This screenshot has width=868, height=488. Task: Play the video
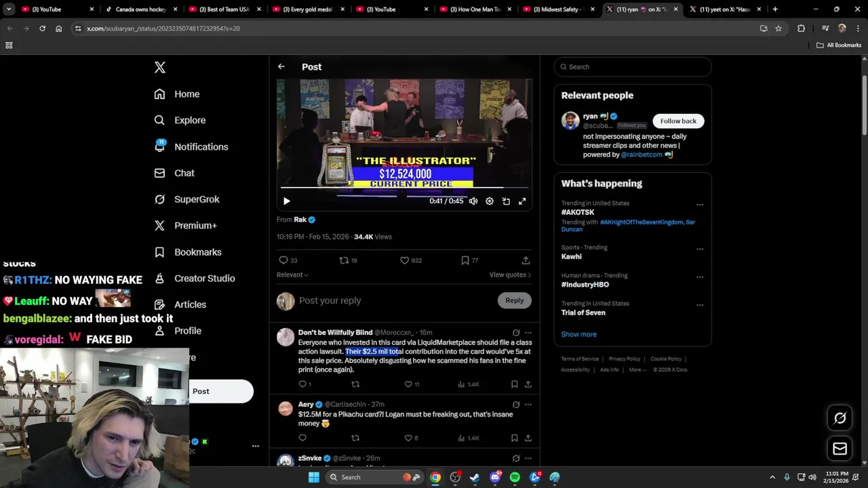coord(286,201)
